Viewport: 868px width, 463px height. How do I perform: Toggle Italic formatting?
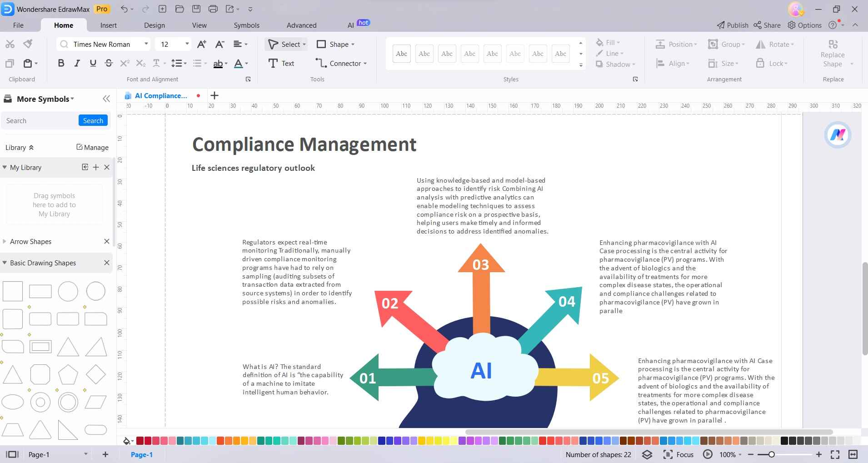(77, 63)
